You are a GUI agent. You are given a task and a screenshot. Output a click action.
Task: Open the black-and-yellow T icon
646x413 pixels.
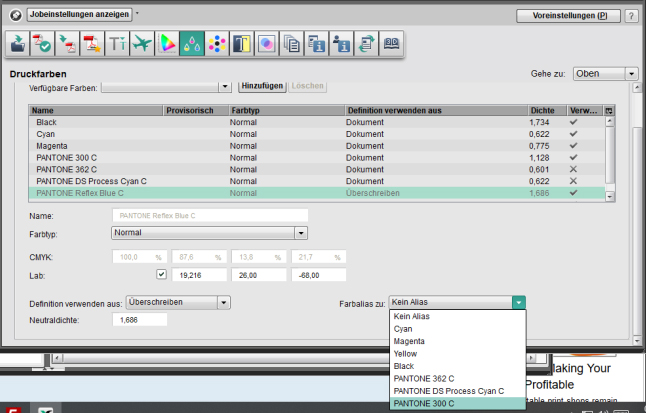click(x=241, y=43)
